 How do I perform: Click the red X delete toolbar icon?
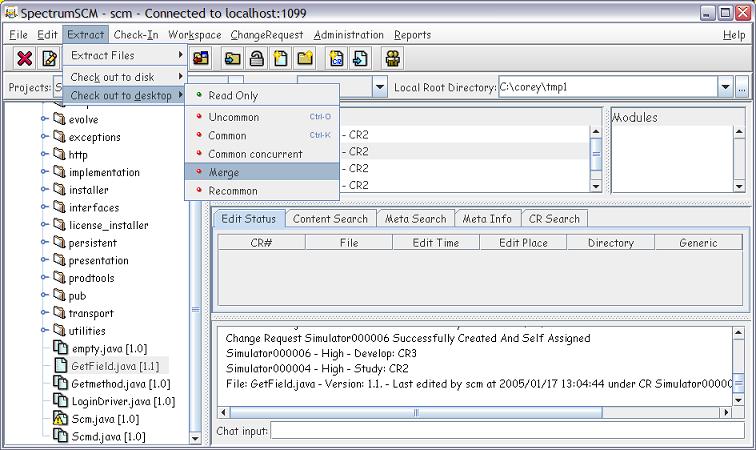pos(25,58)
